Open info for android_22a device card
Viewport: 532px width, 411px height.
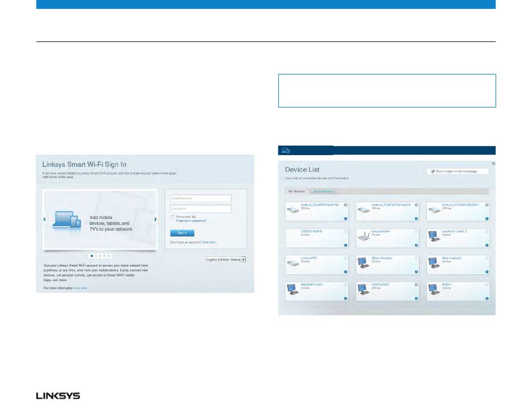click(x=346, y=218)
